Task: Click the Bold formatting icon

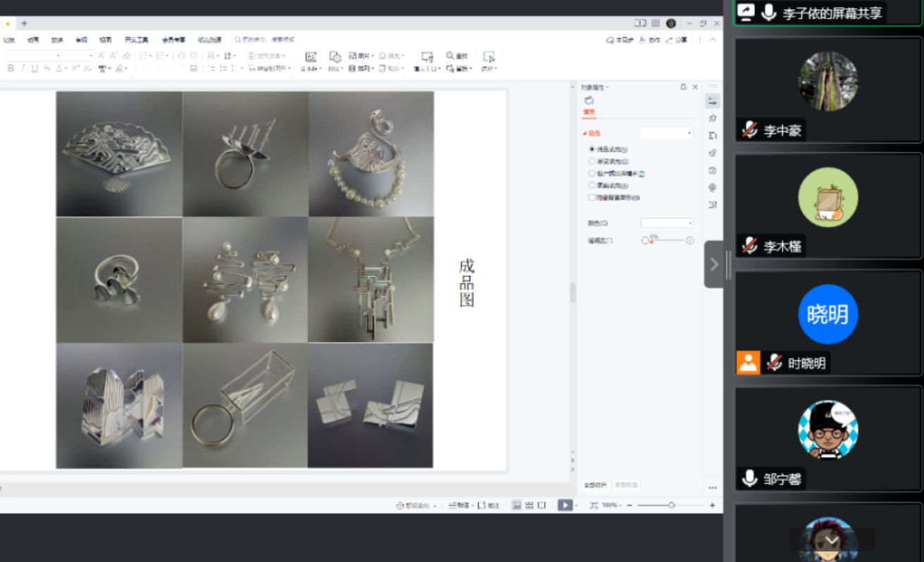Action: pos(11,68)
